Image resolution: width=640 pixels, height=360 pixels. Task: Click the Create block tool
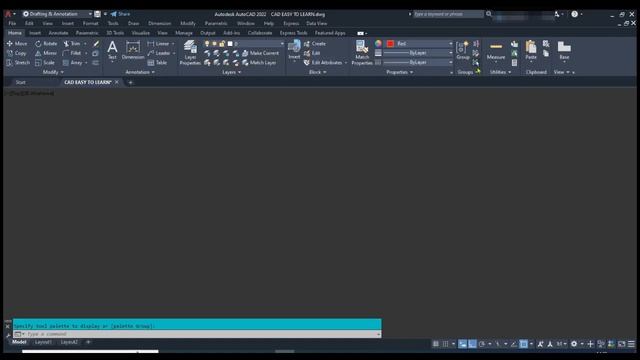[x=315, y=43]
